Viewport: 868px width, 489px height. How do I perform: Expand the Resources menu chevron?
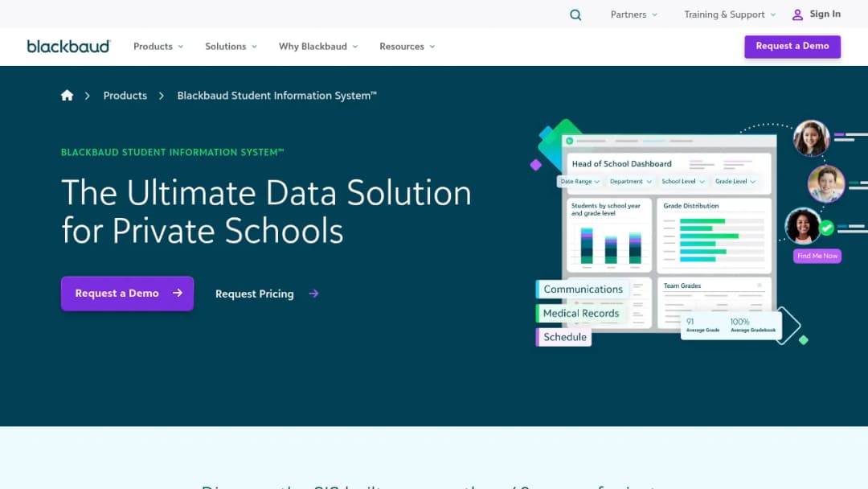432,47
